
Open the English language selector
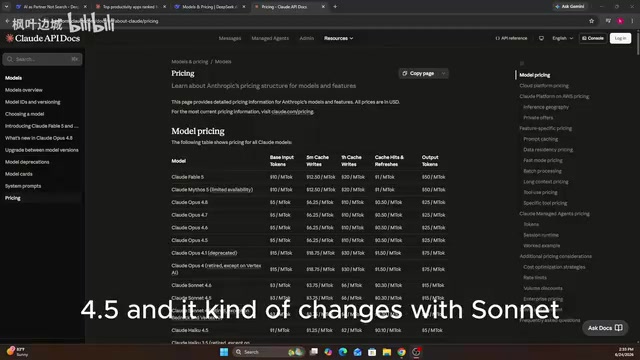pos(562,38)
